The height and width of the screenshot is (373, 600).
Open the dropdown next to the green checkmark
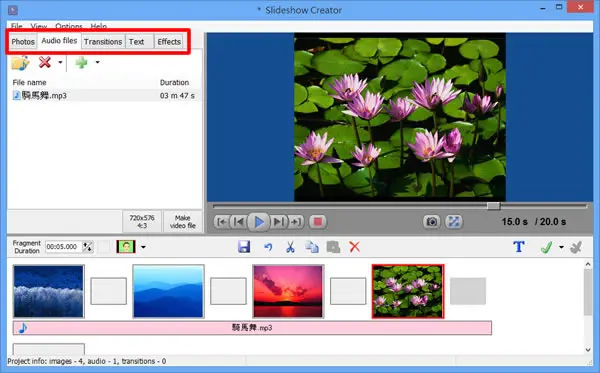[561, 247]
